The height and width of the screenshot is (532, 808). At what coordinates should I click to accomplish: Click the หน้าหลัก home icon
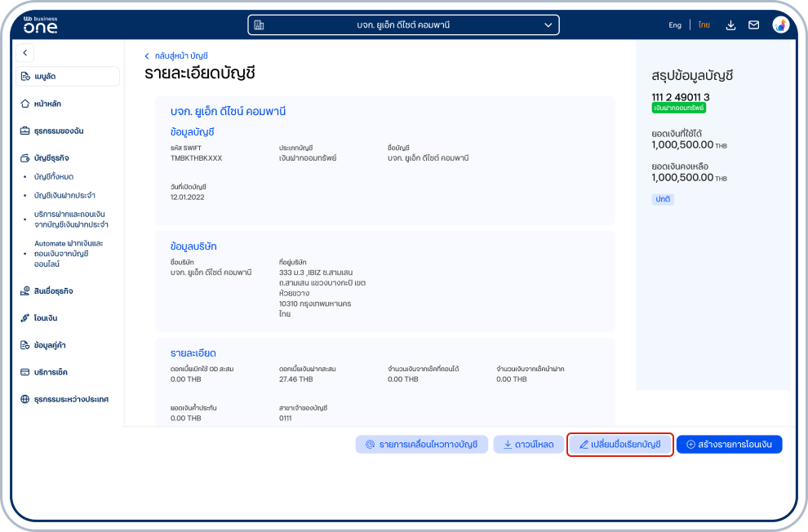(25, 104)
